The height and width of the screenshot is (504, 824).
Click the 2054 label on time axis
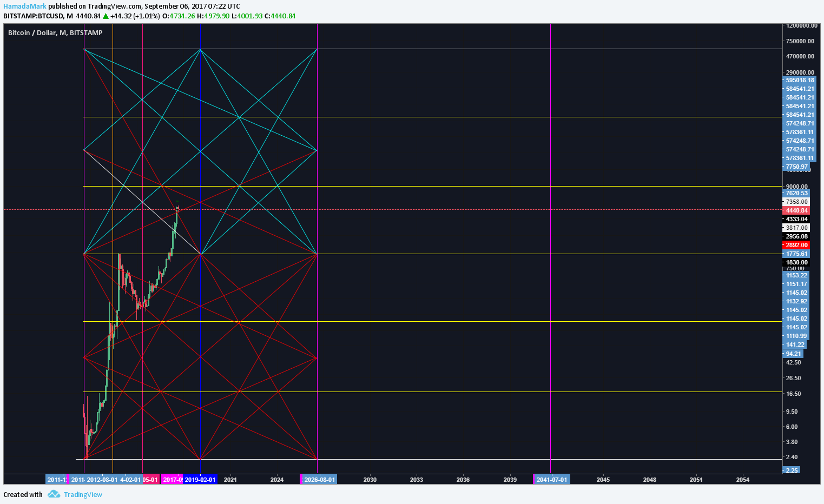click(743, 480)
